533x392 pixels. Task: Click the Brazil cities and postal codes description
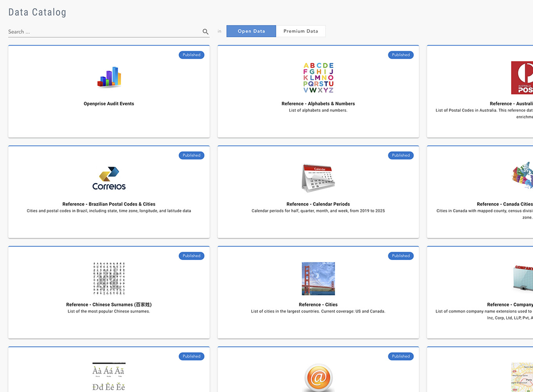tap(109, 211)
